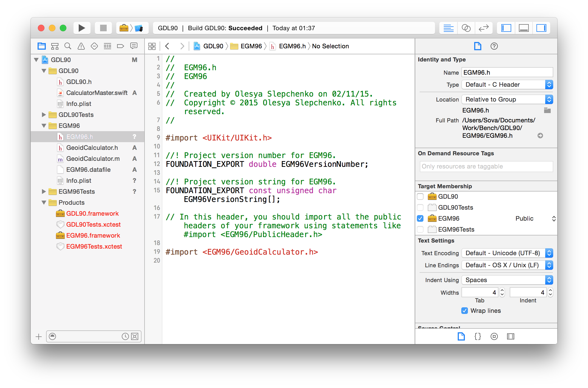The width and height of the screenshot is (588, 388).
Task: Enable GDL90 target membership checkbox
Action: click(420, 196)
